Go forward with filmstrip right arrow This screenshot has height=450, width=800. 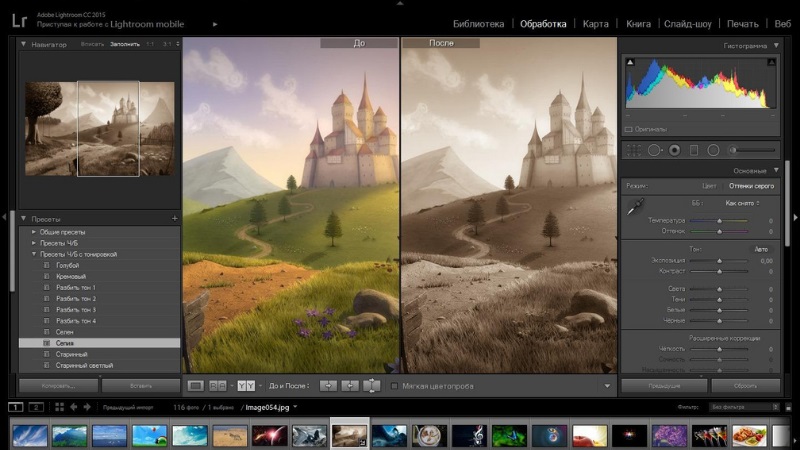click(x=87, y=407)
